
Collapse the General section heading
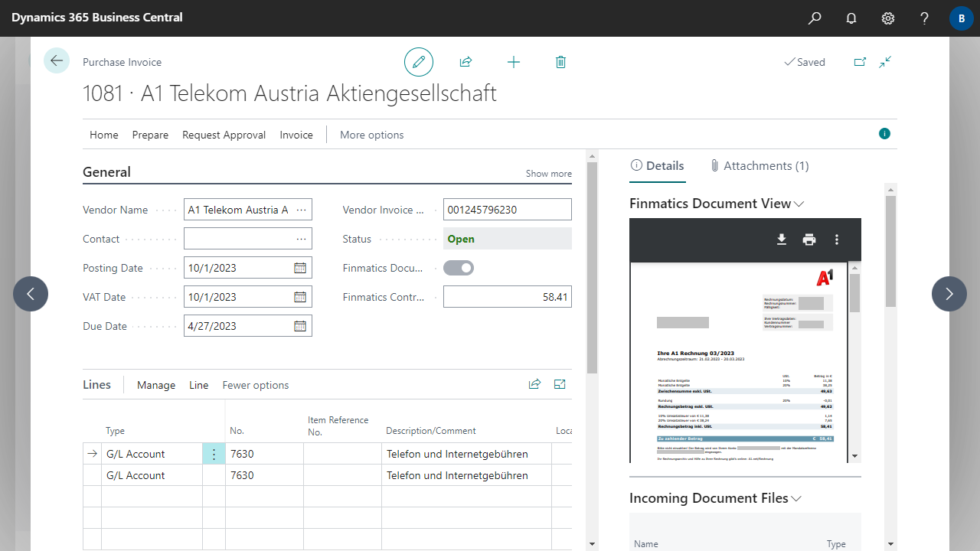pos(106,172)
